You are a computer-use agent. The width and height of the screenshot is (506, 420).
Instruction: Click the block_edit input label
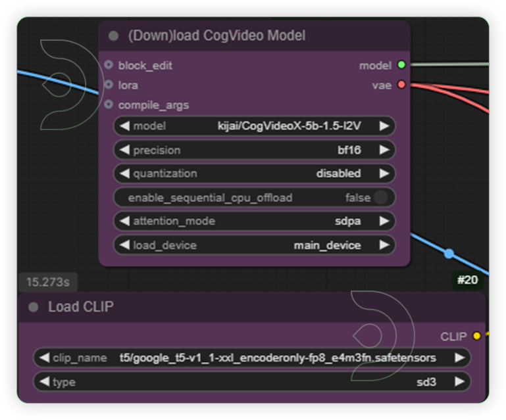coord(145,66)
